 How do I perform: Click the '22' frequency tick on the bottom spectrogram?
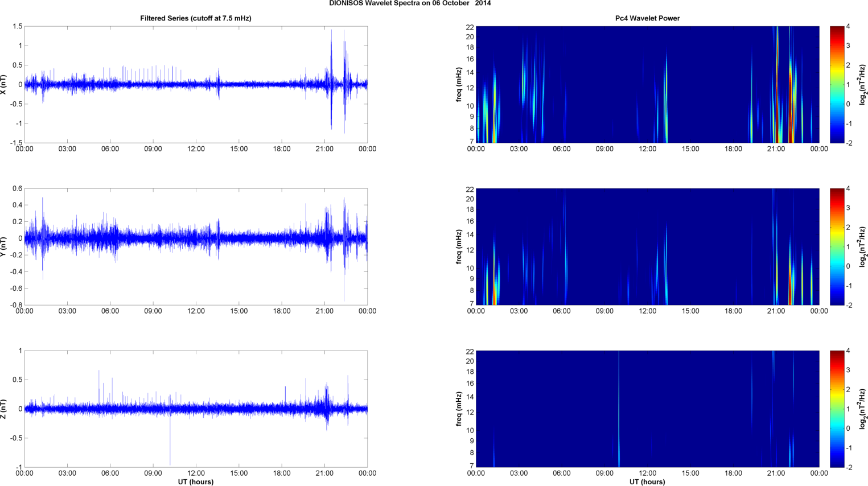(x=470, y=351)
